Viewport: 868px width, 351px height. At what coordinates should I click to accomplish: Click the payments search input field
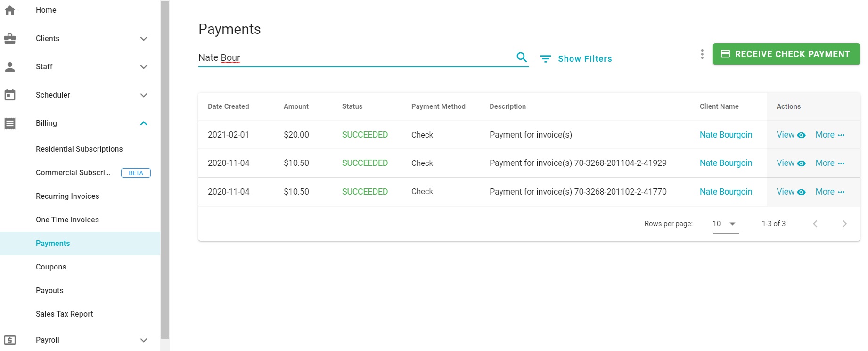(353, 57)
